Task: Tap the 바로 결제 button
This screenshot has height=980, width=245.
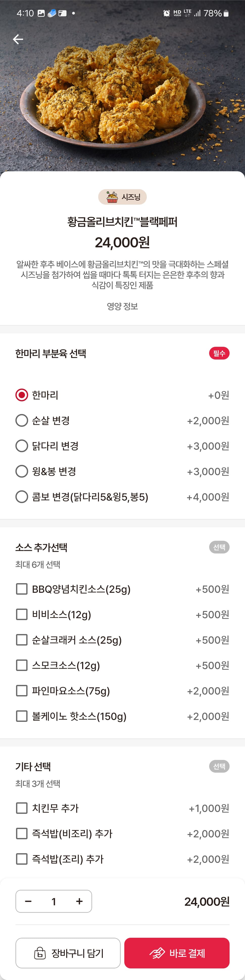Action: coord(177,953)
